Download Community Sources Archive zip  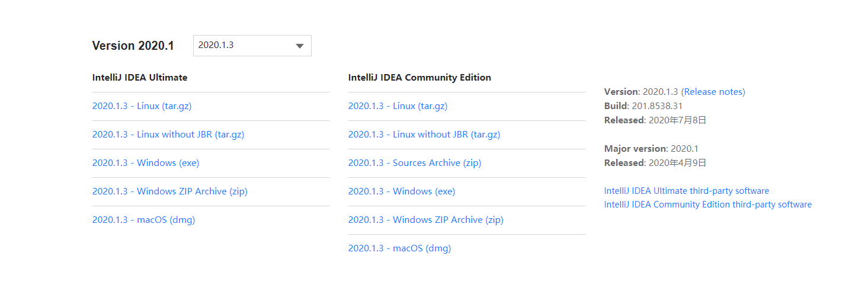point(415,163)
